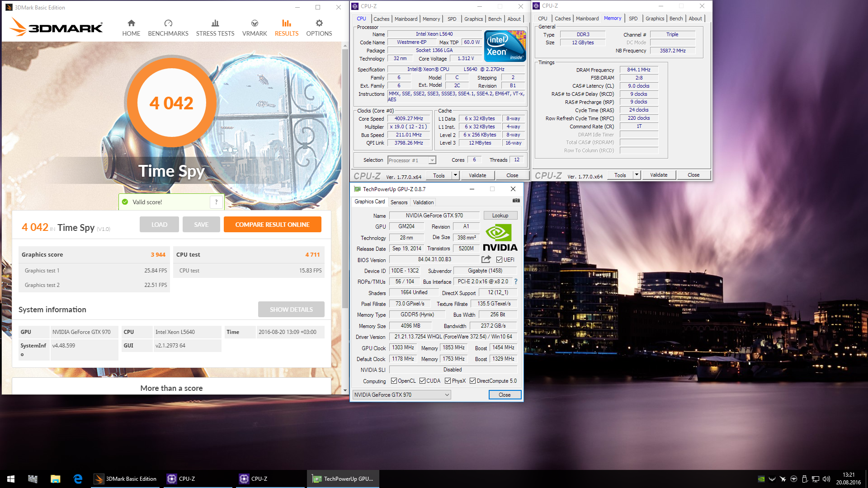
Task: Open Caches tab in left CPU-Z window
Action: [x=381, y=19]
